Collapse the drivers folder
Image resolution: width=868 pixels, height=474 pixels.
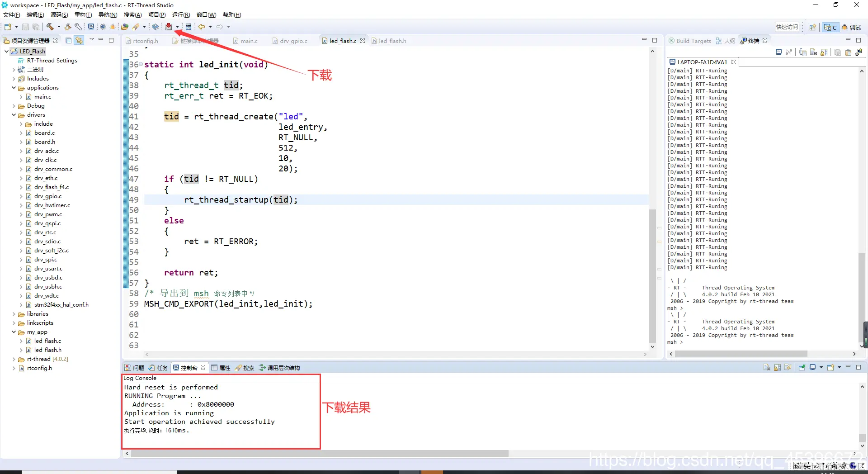14,114
